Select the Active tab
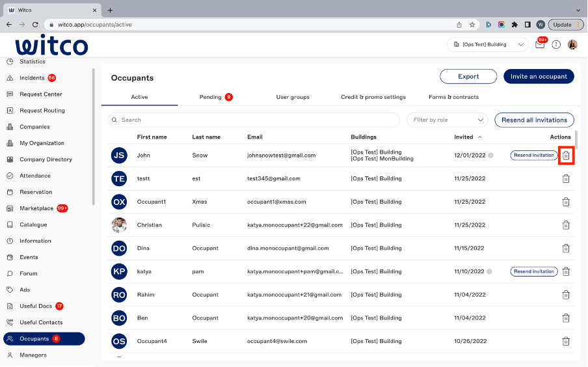The image size is (588, 367). [x=139, y=97]
